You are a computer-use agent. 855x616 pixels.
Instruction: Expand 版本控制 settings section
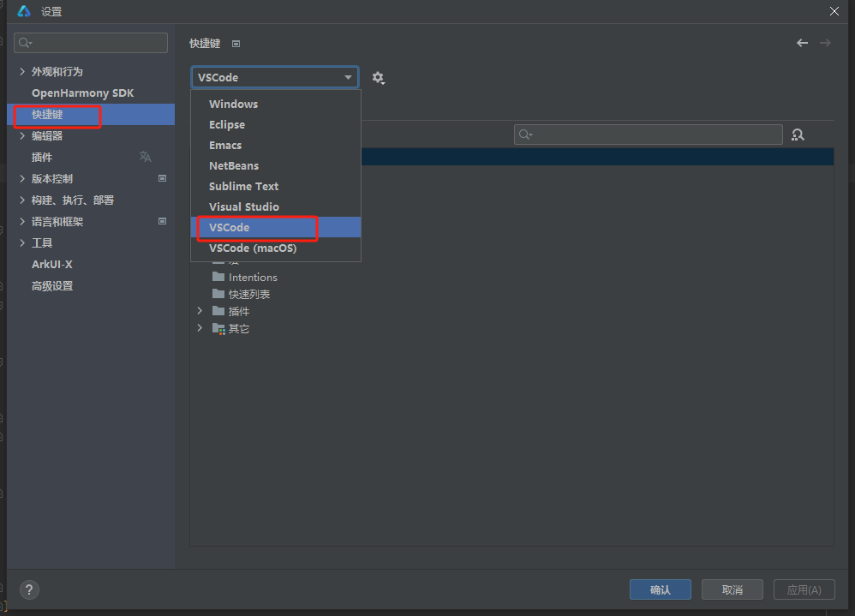(22, 178)
